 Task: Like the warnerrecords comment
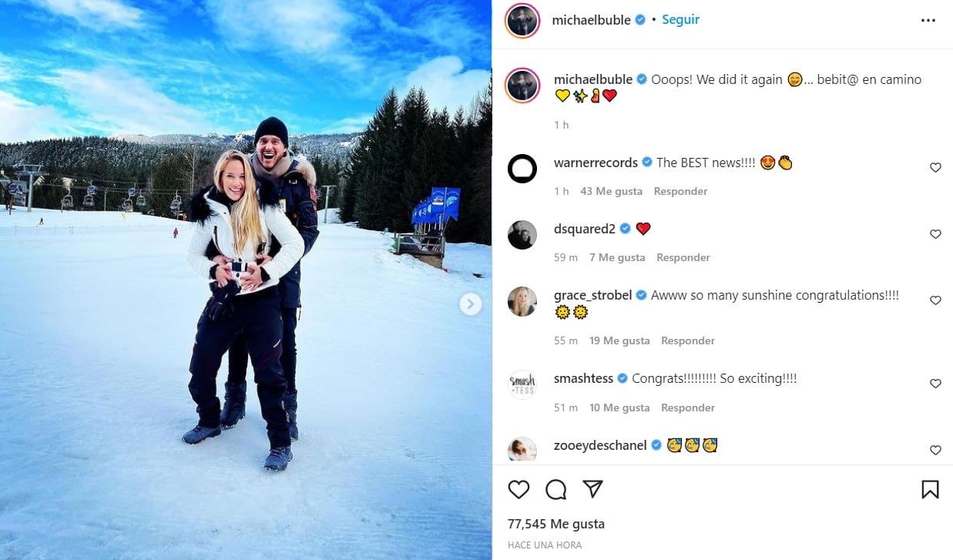coord(935,168)
